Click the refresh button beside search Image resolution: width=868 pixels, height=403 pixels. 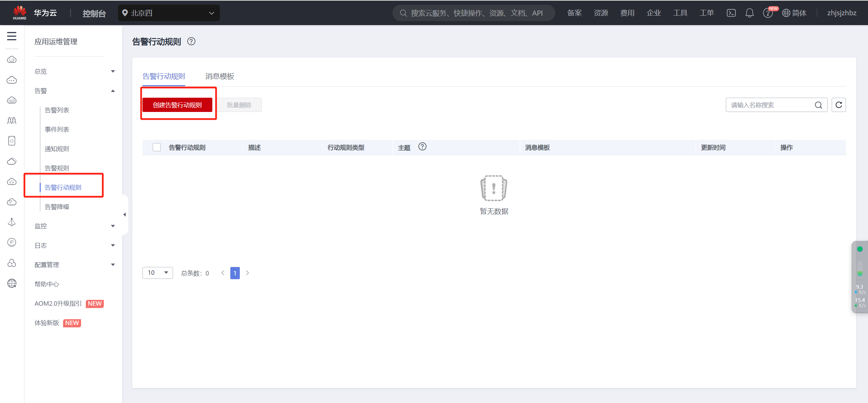838,105
